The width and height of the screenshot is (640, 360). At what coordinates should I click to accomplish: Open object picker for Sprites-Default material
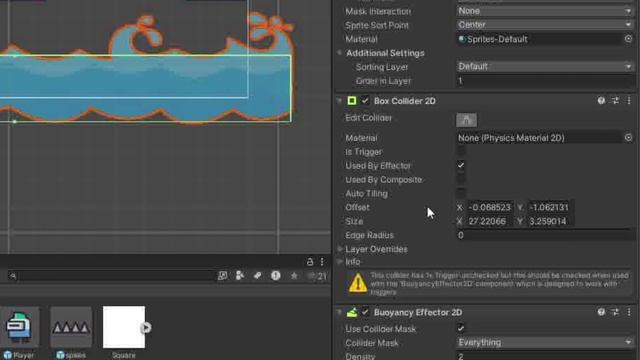pyautogui.click(x=629, y=39)
